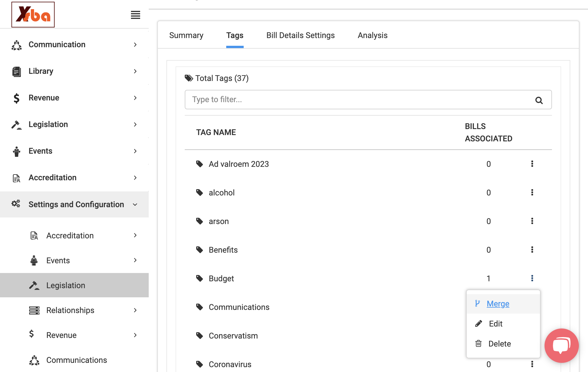Viewport: 588px width, 372px height.
Task: Expand the Library menu chevron
Action: [135, 71]
